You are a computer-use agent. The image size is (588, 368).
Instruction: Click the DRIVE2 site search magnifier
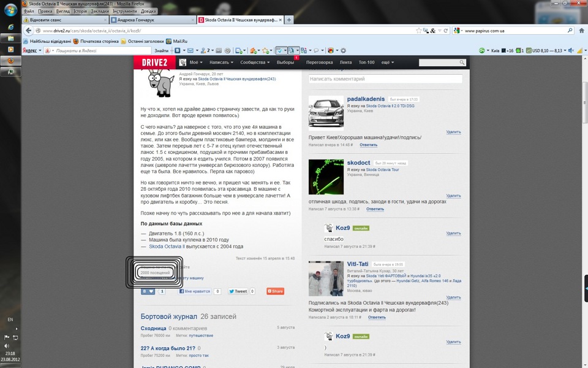[462, 63]
